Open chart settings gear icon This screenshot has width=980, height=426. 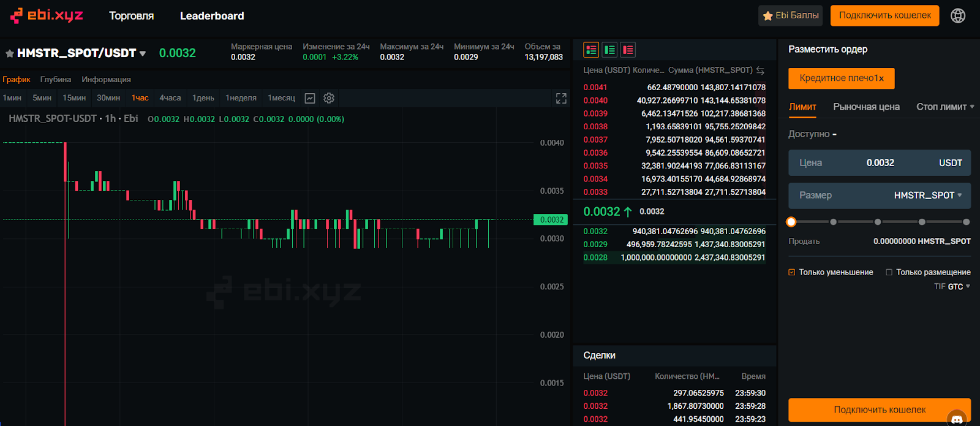pyautogui.click(x=329, y=98)
